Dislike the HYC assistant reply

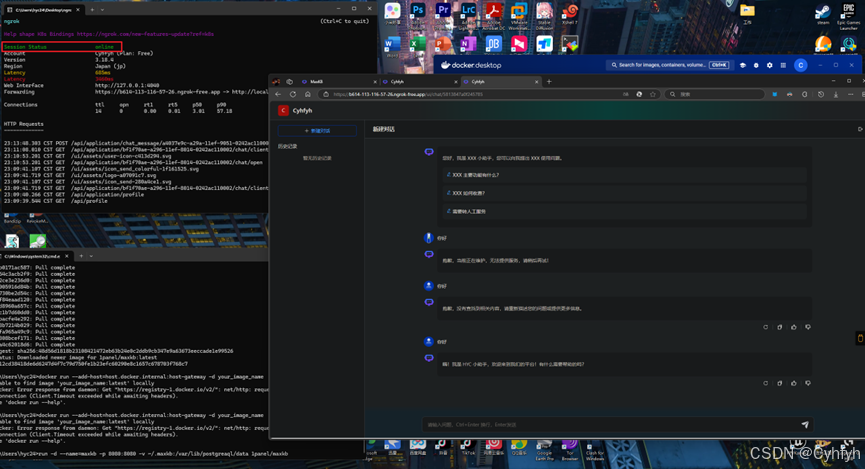coord(808,383)
